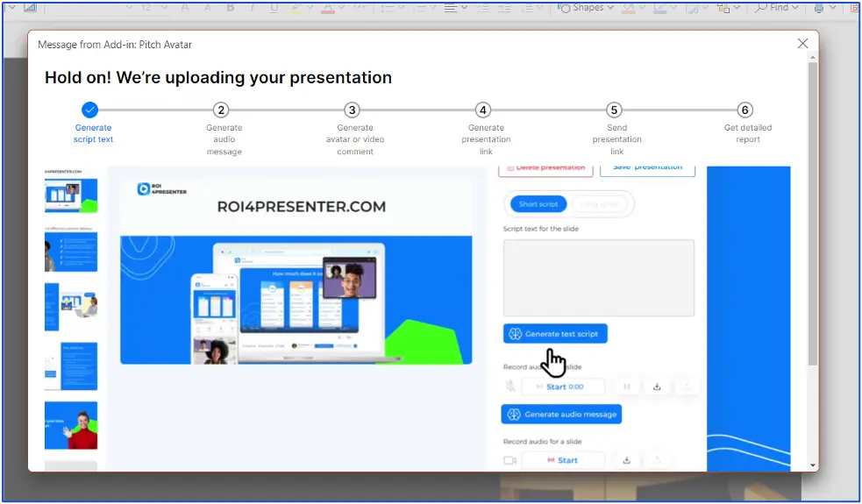Click the microphone icon beside audio Start
The height and width of the screenshot is (504, 862).
point(509,387)
